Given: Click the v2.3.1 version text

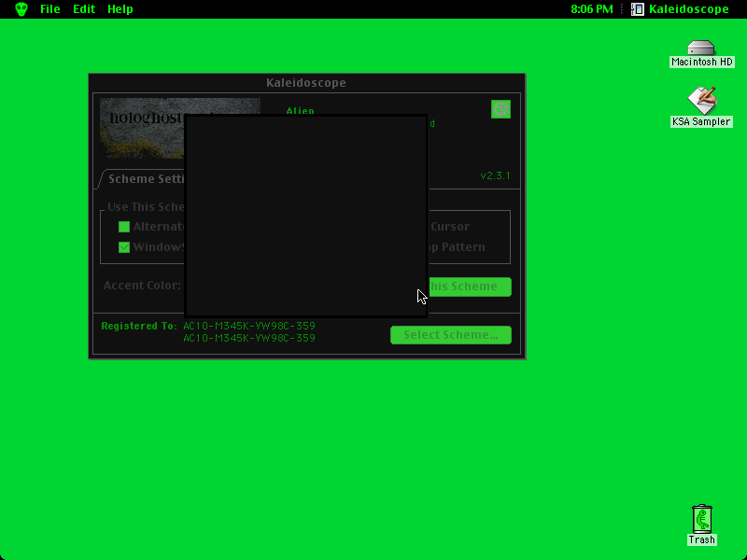Looking at the screenshot, I should [495, 175].
